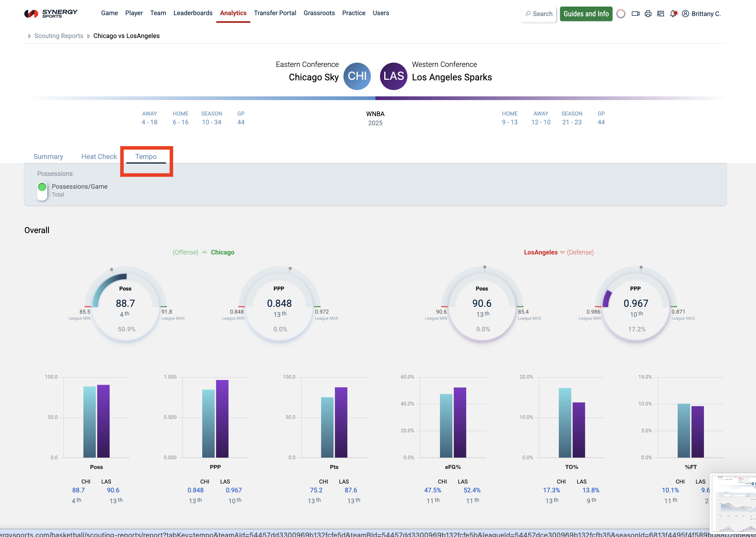
Task: Open the Practice menu
Action: coord(354,13)
